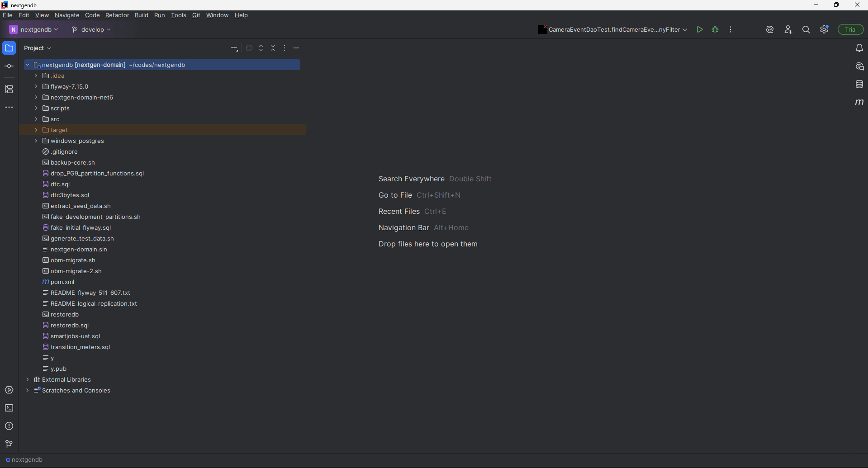Hide the Project tool window
Image resolution: width=868 pixels, height=468 pixels.
pos(296,48)
